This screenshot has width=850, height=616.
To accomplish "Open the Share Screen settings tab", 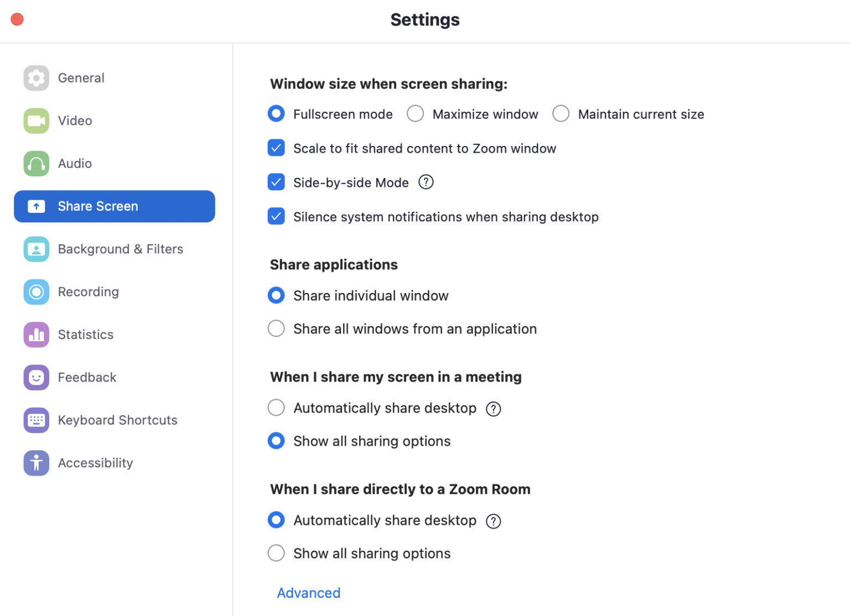I will [x=115, y=206].
